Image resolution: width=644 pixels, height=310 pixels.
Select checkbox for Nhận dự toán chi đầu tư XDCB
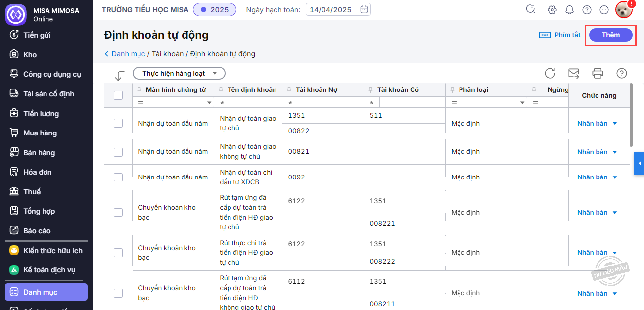(x=118, y=177)
